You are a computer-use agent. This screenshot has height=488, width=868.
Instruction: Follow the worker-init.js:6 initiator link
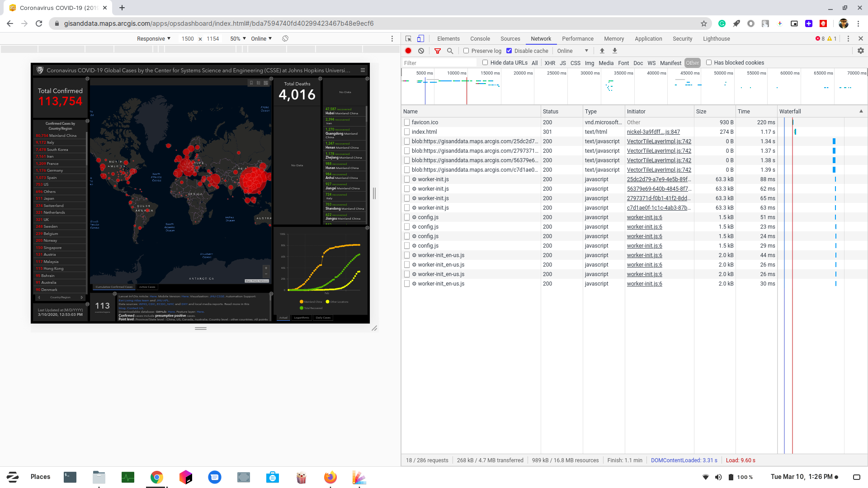click(644, 217)
